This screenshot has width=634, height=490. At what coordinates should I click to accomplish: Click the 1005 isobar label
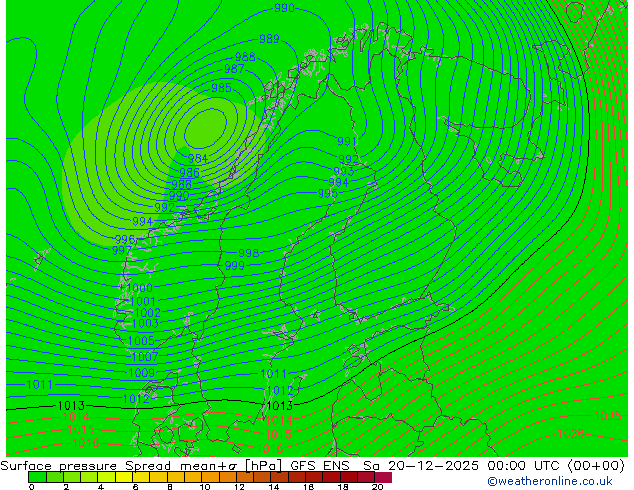pyautogui.click(x=141, y=341)
